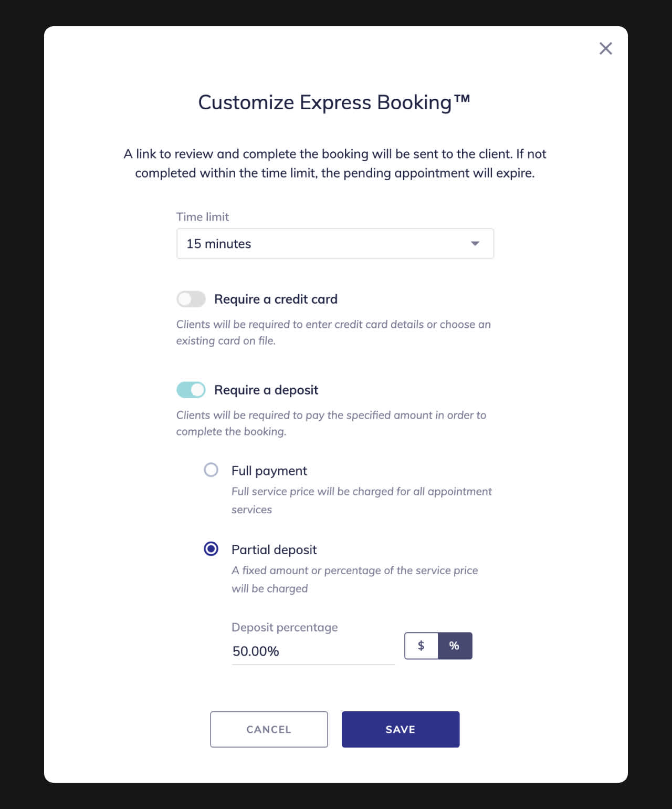The height and width of the screenshot is (809, 672).
Task: Select the Full payment option
Action: coord(211,470)
